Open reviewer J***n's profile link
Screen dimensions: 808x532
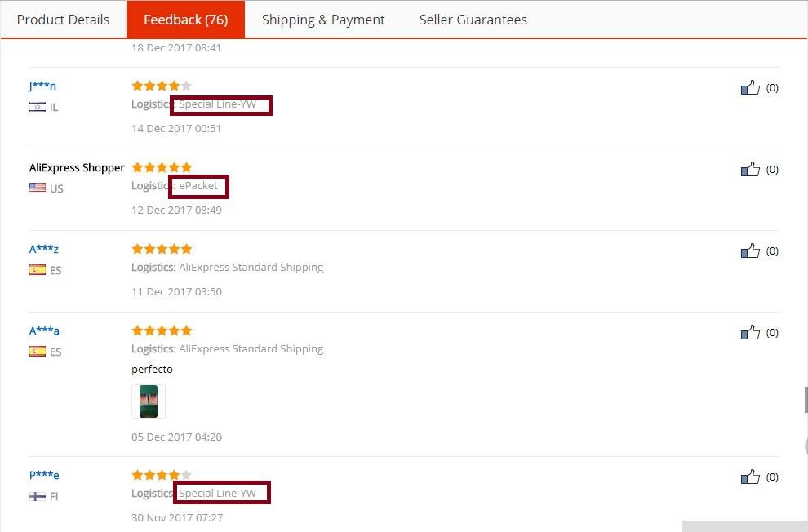pyautogui.click(x=42, y=86)
